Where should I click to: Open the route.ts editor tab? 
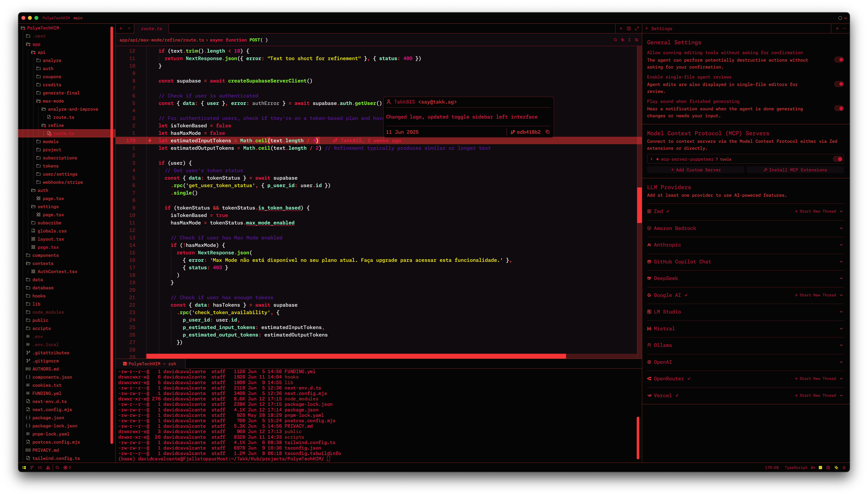[x=152, y=29]
